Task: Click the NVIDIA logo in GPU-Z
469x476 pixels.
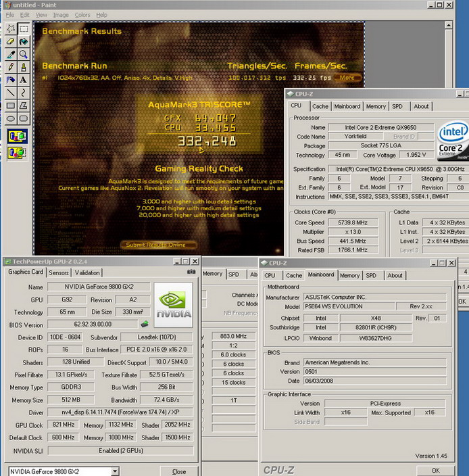Action: (173, 305)
